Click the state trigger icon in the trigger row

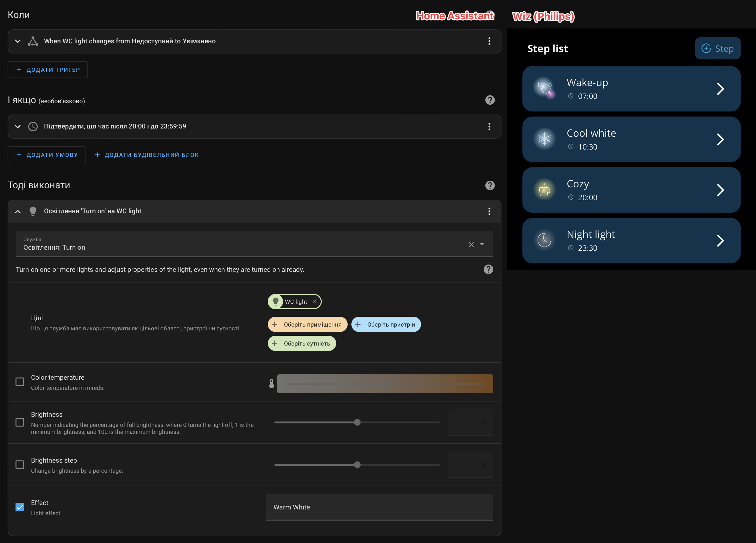33,41
